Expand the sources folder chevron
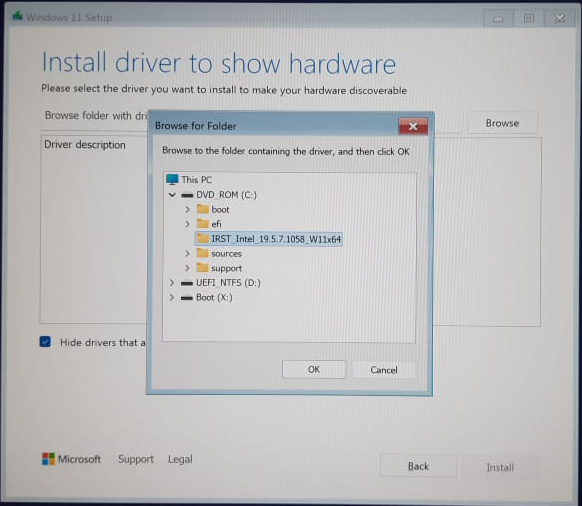Screen dimensions: 582x506 tap(187, 254)
